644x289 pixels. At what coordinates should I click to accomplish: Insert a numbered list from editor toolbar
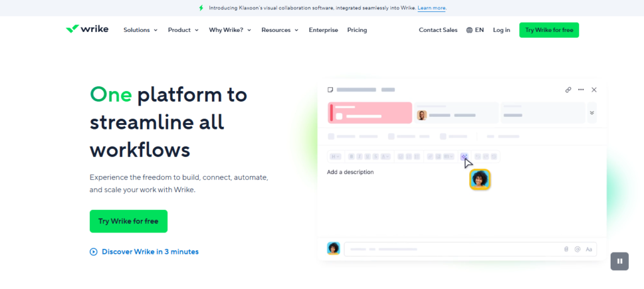(x=409, y=156)
